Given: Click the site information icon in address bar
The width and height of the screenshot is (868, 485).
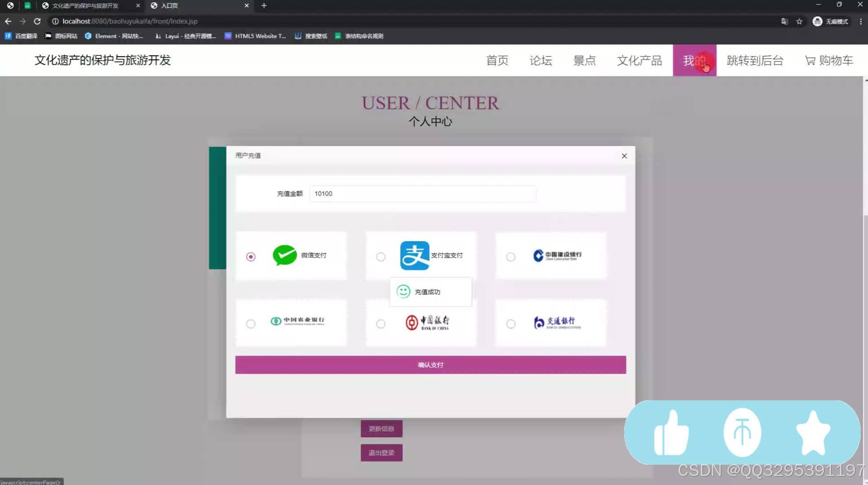Looking at the screenshot, I should click(55, 21).
